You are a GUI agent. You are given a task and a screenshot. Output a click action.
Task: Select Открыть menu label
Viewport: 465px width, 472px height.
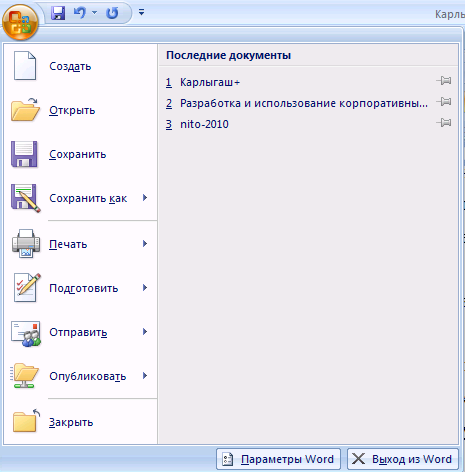click(72, 110)
